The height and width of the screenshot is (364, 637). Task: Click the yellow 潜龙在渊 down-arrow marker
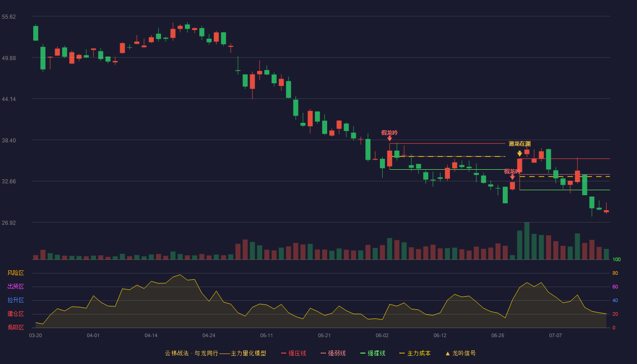click(x=520, y=154)
